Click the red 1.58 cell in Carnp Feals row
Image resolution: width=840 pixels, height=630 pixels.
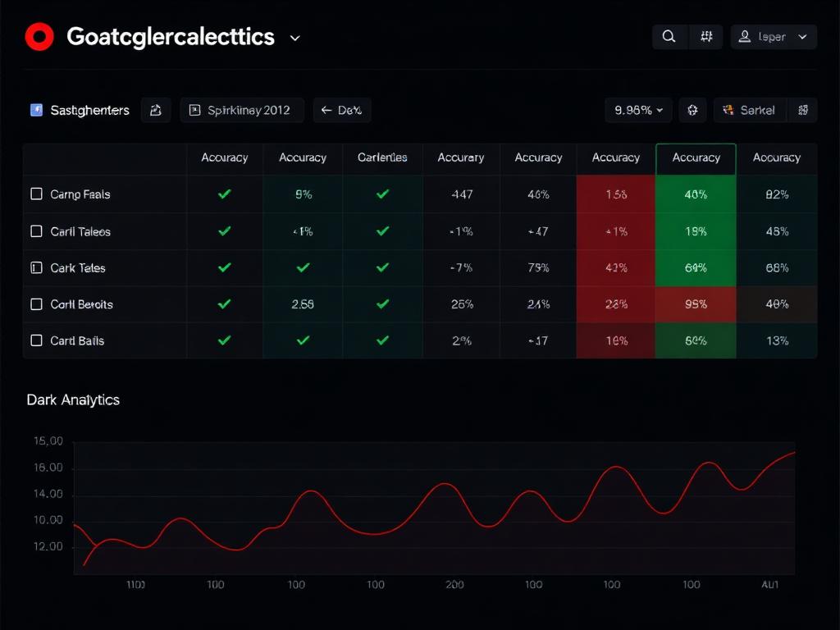616,194
